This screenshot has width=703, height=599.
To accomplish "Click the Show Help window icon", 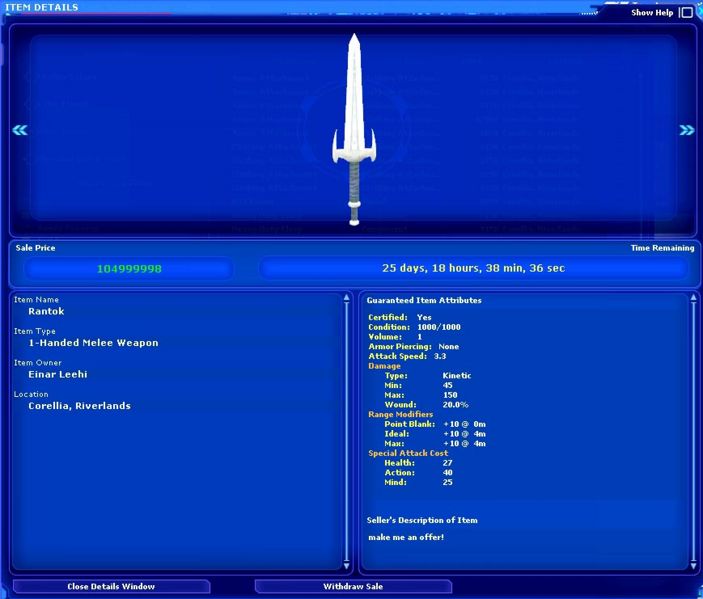I will click(x=686, y=13).
